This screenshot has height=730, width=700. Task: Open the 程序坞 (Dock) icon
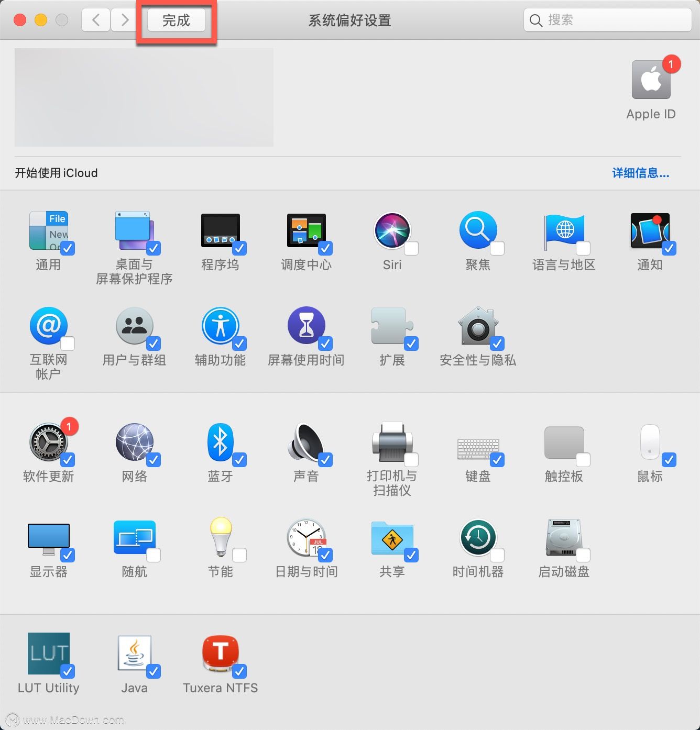[x=220, y=230]
